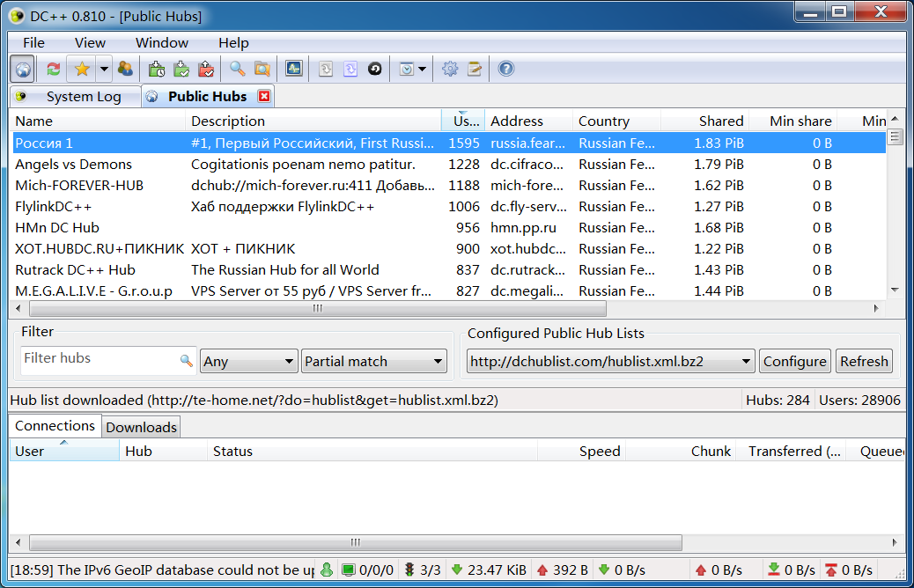
Task: Open Favorite Hubs via the star icon
Action: click(81, 69)
